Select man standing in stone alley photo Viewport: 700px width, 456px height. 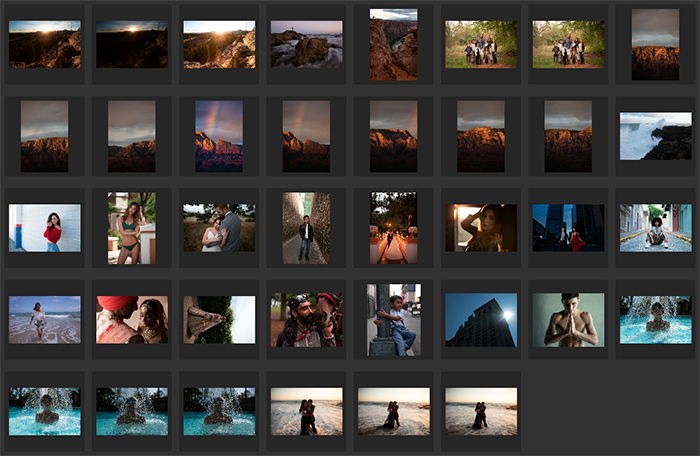point(307,228)
